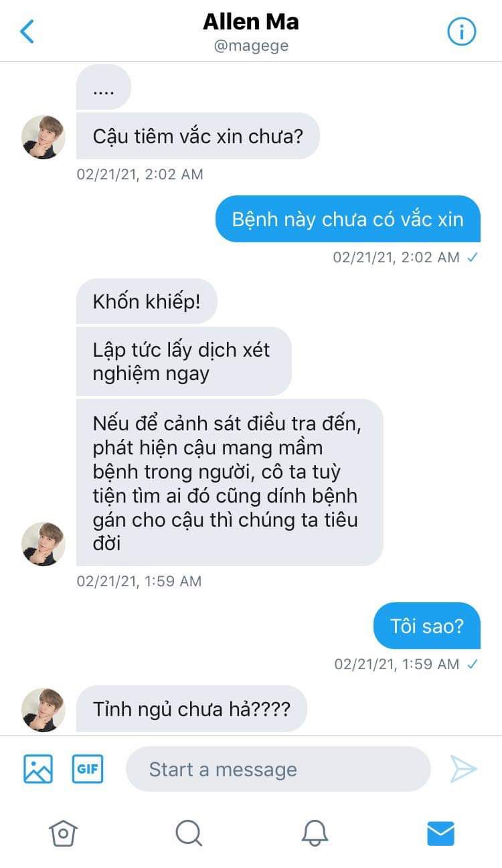Image resolution: width=502 pixels, height=868 pixels.
Task: Open the GIF picker
Action: click(88, 769)
